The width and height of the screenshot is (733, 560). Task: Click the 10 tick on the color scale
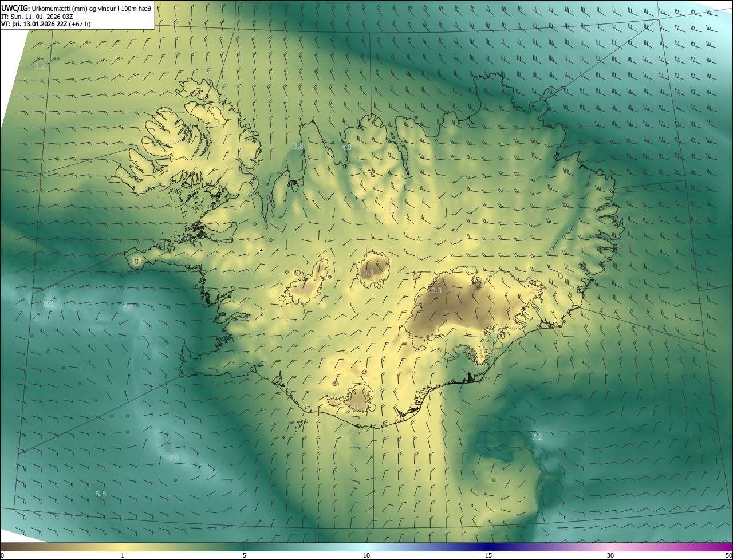pos(366,555)
